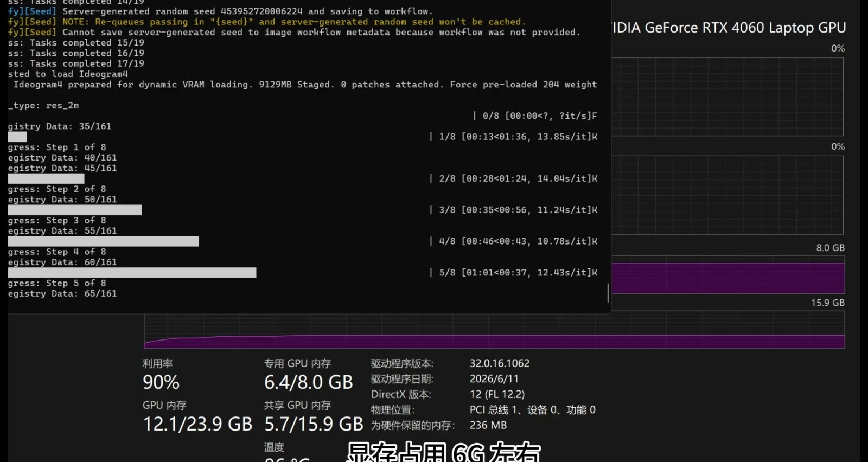Click the second GPU engine graph showing 0%
The width and height of the screenshot is (868, 462).
pyautogui.click(x=728, y=195)
